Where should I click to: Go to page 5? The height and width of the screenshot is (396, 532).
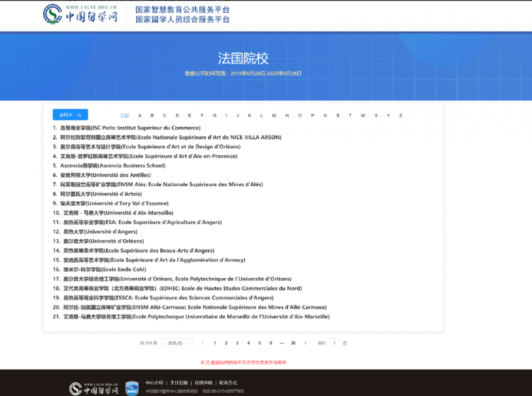pyautogui.click(x=260, y=344)
